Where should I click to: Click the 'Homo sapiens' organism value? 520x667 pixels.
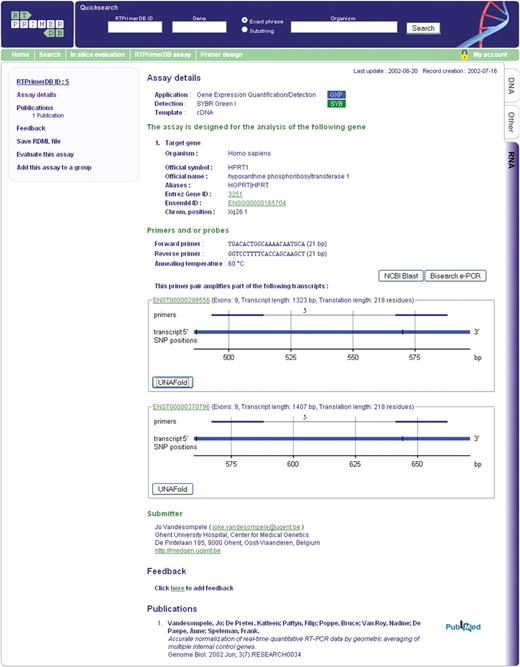(249, 153)
